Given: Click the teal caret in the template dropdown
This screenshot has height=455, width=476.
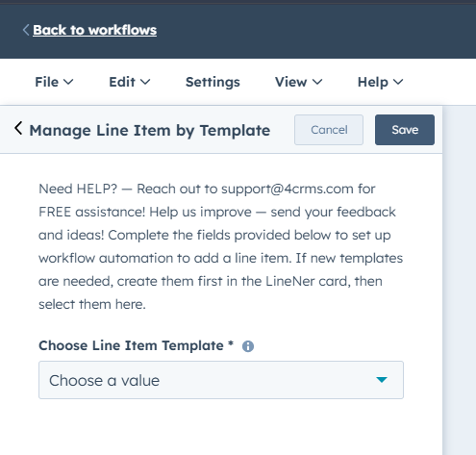Looking at the screenshot, I should [382, 380].
